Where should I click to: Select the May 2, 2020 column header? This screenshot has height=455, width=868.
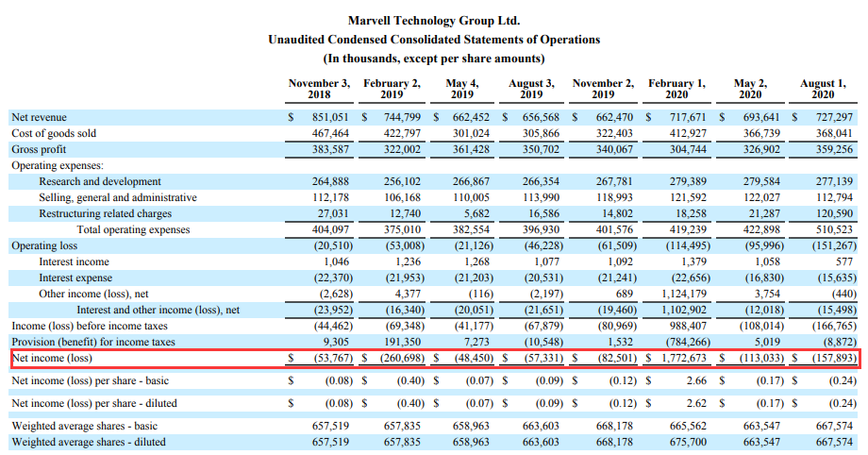coord(750,89)
